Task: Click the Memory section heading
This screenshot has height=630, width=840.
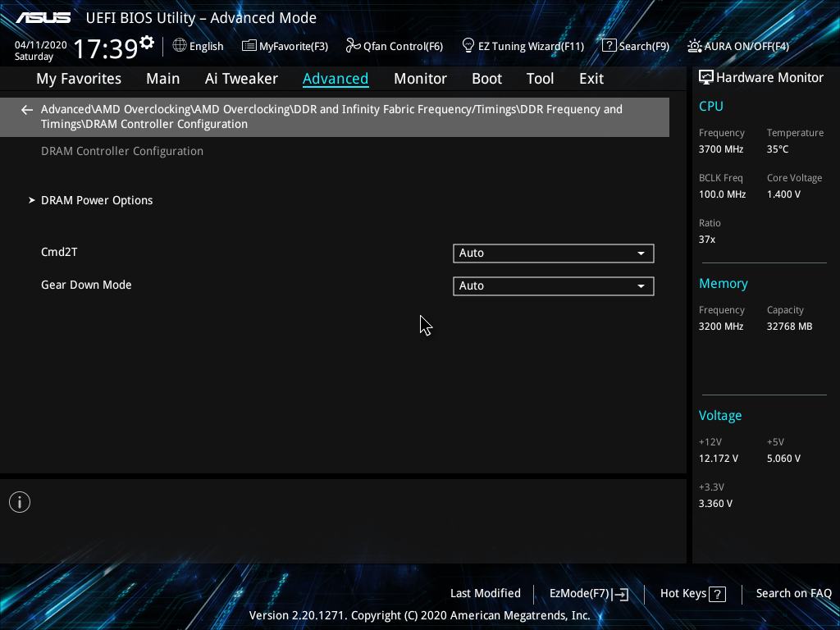Action: [724, 283]
